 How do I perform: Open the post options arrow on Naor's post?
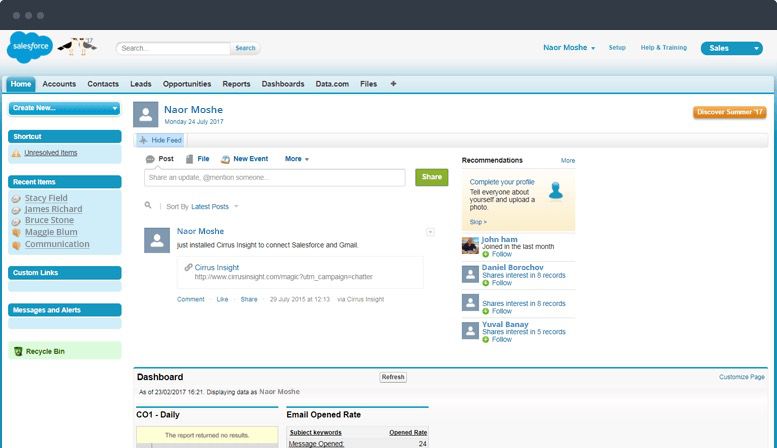point(430,232)
